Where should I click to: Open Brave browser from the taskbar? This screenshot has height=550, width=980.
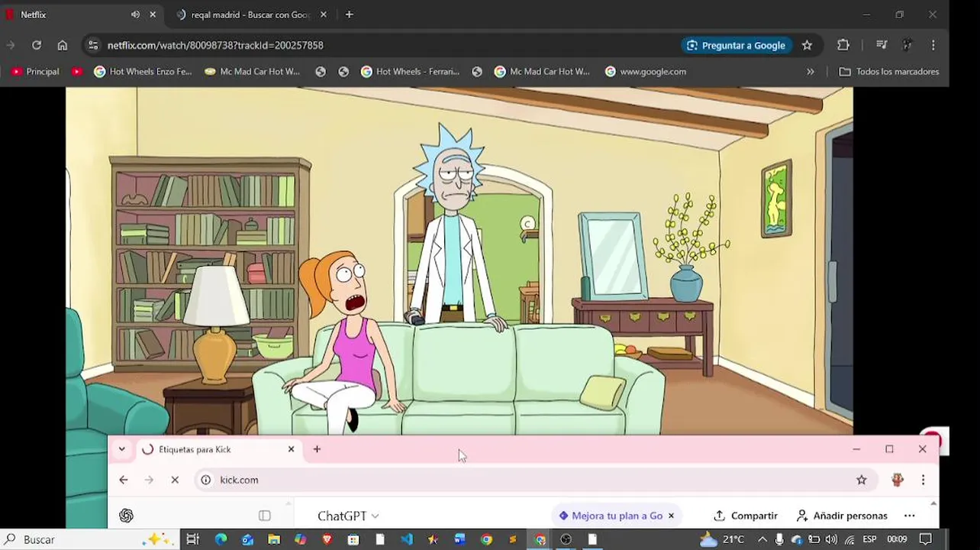(327, 539)
